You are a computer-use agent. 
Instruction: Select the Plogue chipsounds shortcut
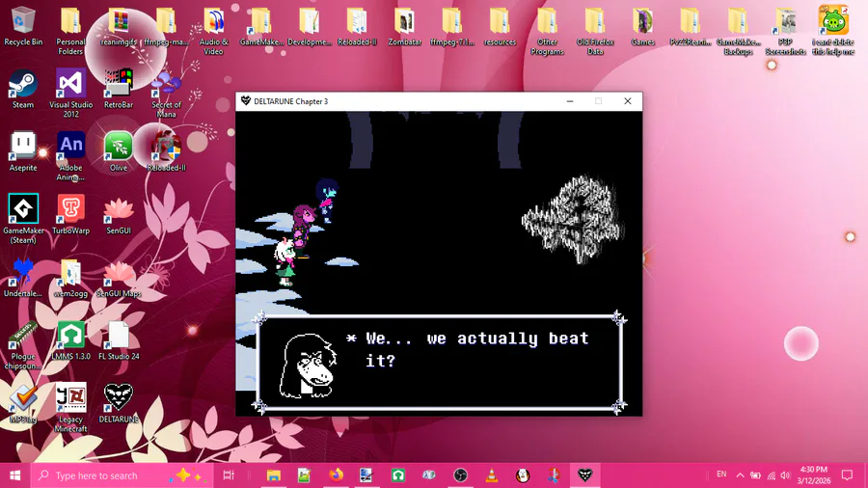click(23, 345)
